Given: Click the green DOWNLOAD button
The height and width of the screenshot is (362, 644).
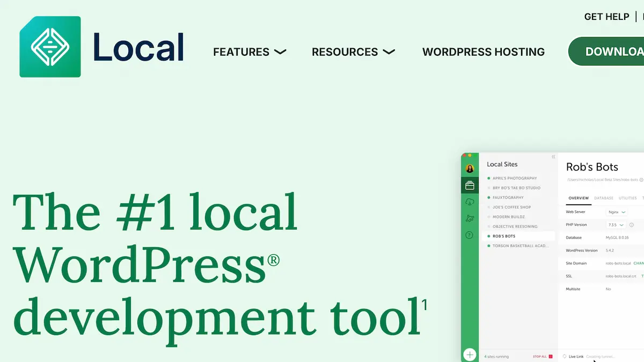Looking at the screenshot, I should [606, 51].
